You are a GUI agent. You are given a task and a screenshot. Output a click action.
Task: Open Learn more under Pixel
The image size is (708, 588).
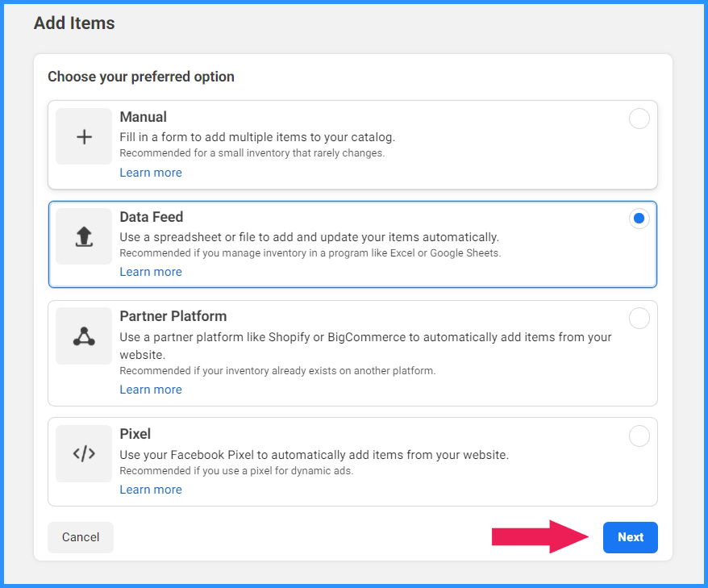(x=151, y=490)
